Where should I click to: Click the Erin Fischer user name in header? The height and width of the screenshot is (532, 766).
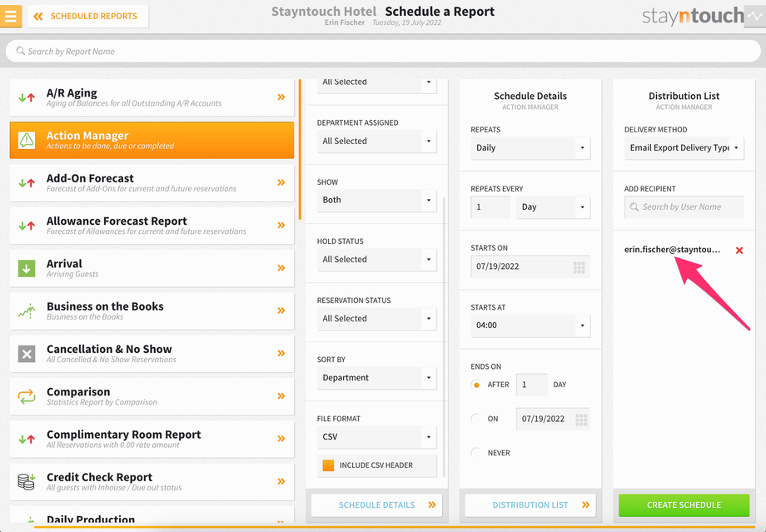tap(345, 22)
